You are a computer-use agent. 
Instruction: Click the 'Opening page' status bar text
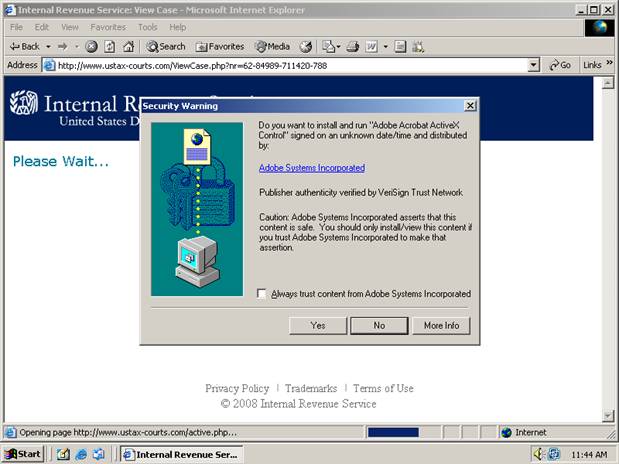[128, 433]
